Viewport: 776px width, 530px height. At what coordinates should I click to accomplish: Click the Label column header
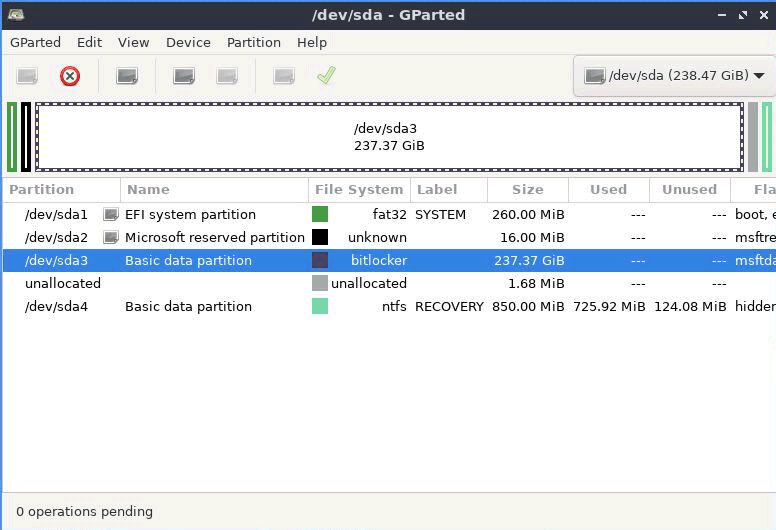[449, 190]
